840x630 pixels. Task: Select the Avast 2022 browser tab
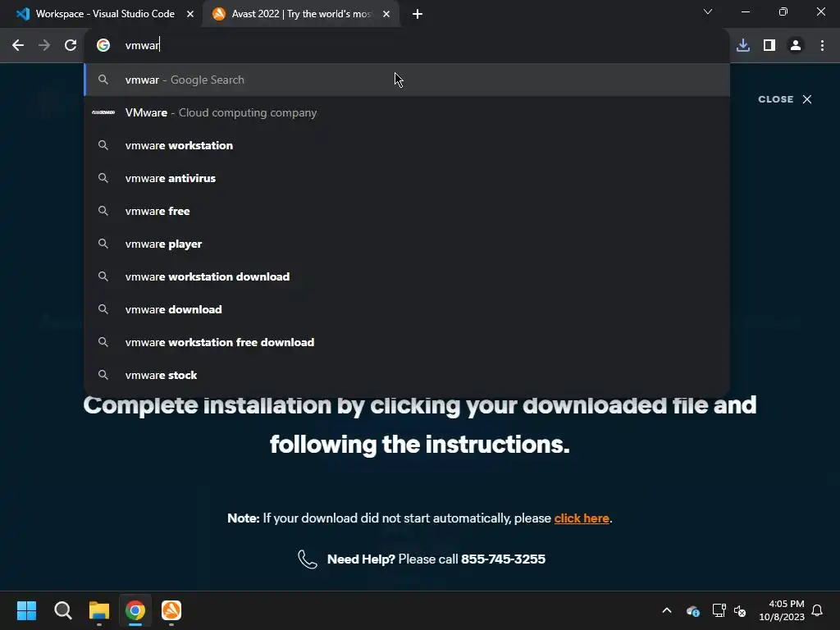pos(300,14)
